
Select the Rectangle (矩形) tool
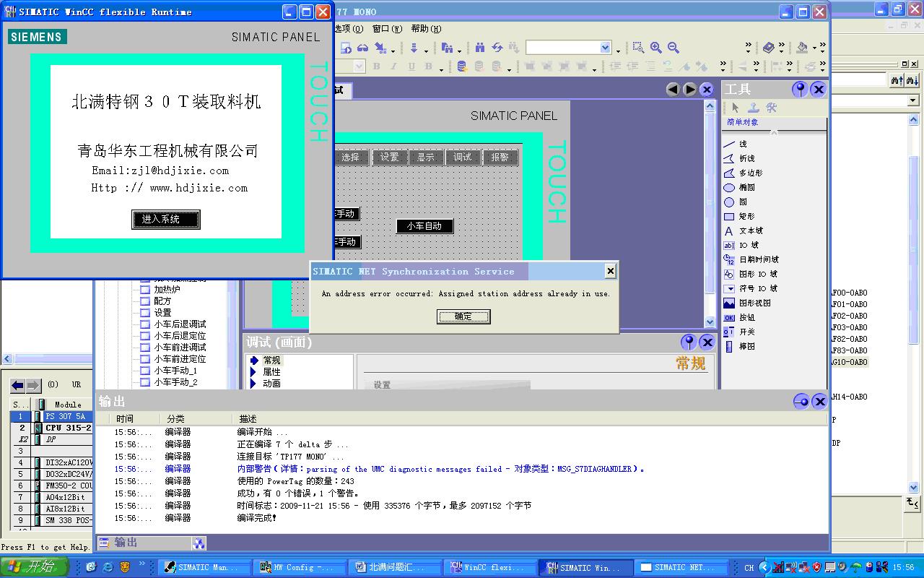click(x=739, y=216)
